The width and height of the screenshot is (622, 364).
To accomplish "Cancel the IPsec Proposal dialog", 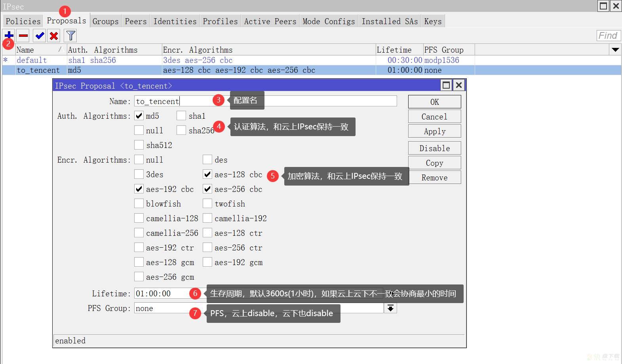I will 434,116.
